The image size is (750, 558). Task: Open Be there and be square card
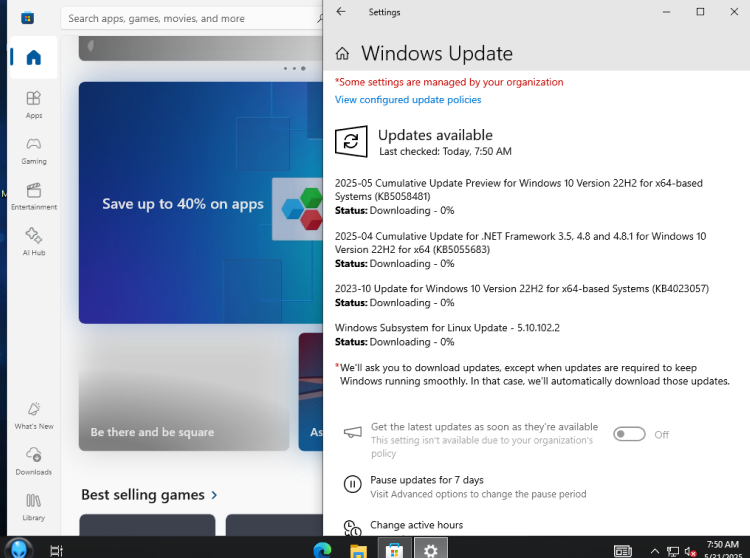(184, 392)
